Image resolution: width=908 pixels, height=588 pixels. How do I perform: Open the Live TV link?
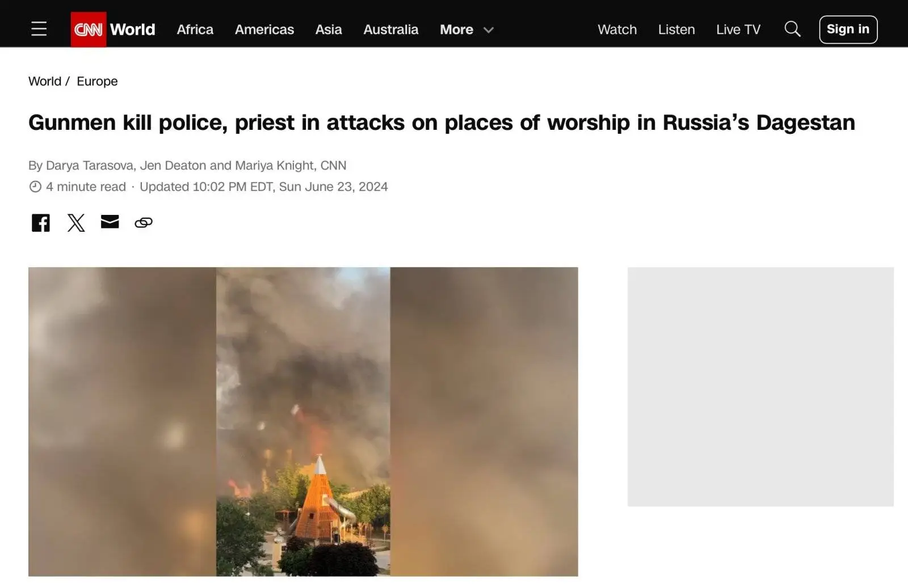point(738,29)
